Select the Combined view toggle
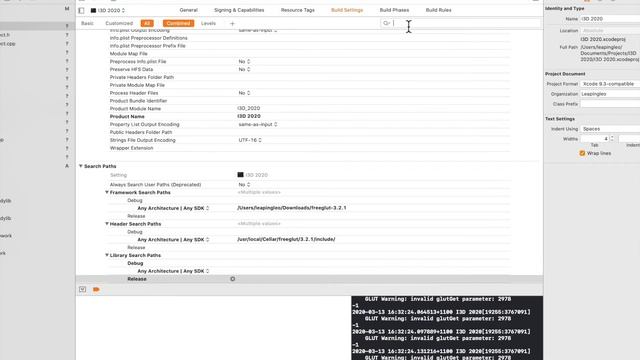Viewport: 640px width, 360px height. tap(178, 24)
